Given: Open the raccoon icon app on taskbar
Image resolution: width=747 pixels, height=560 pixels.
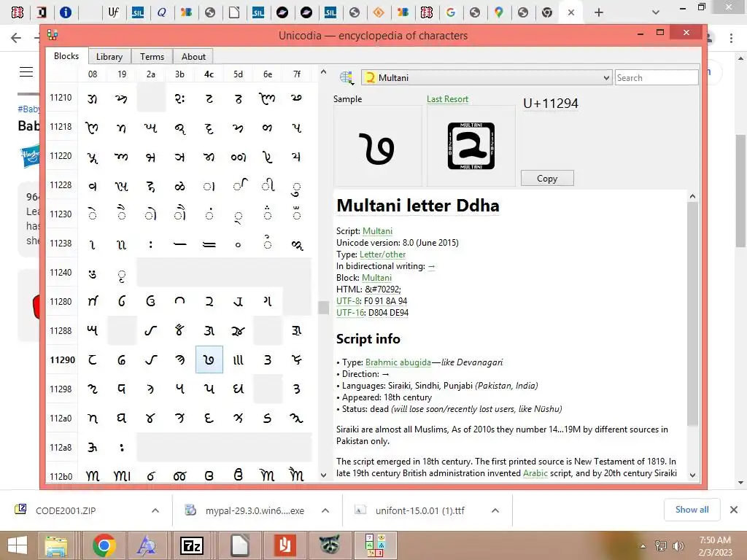Looking at the screenshot, I should click(329, 545).
